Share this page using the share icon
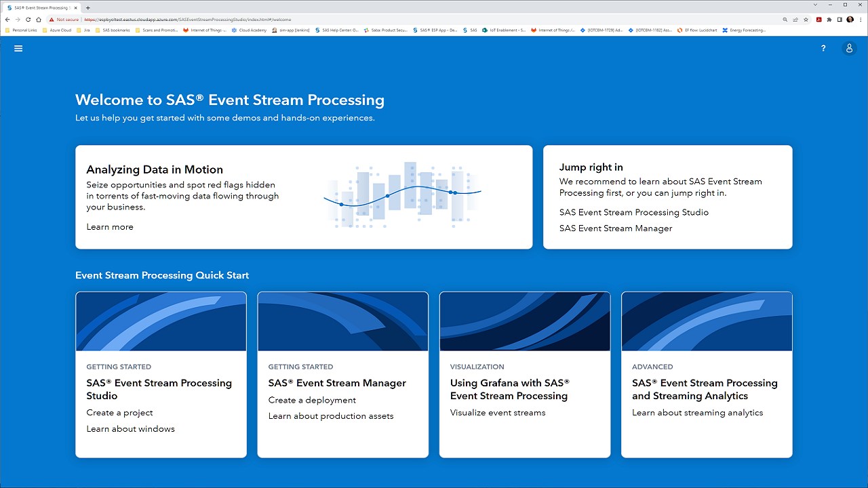868x488 pixels. coord(795,20)
